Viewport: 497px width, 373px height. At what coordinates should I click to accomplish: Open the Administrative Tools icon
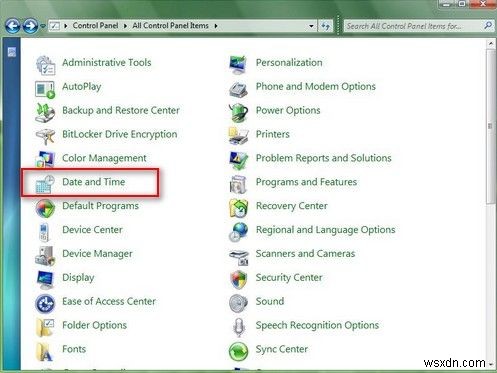45,65
